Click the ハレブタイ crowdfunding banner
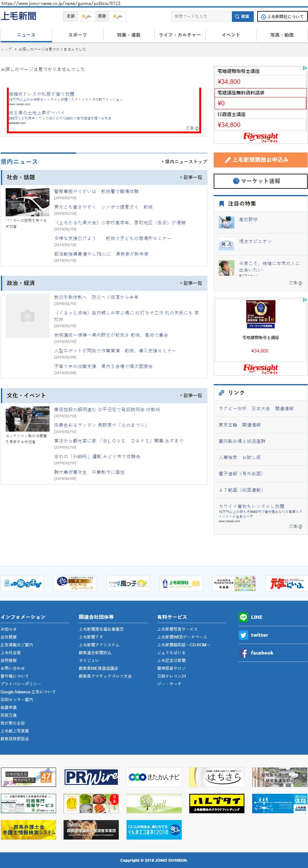The height and width of the screenshot is (868, 308). (217, 803)
